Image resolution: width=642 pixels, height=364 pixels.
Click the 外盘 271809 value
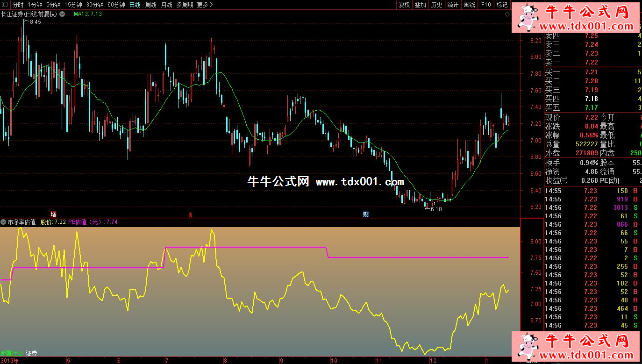[586, 153]
